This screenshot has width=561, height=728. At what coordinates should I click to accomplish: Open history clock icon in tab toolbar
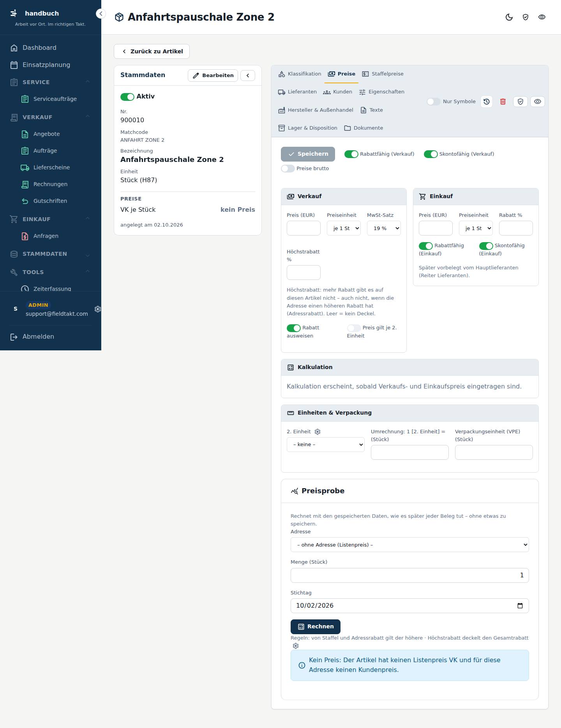click(x=487, y=102)
